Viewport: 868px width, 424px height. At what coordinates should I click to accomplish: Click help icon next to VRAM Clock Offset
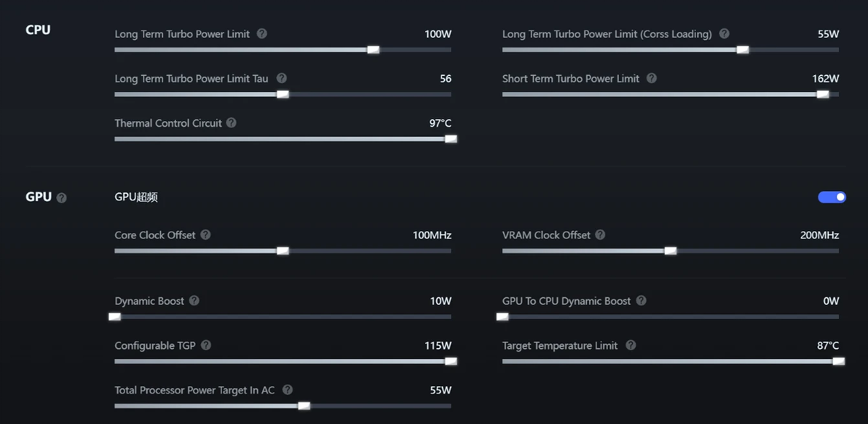(600, 235)
